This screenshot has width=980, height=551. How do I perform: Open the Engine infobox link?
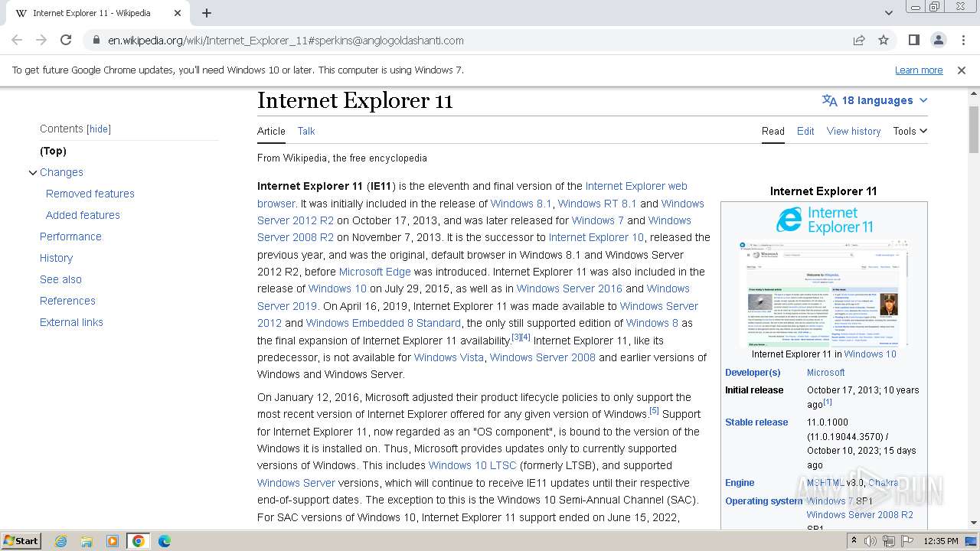[740, 483]
